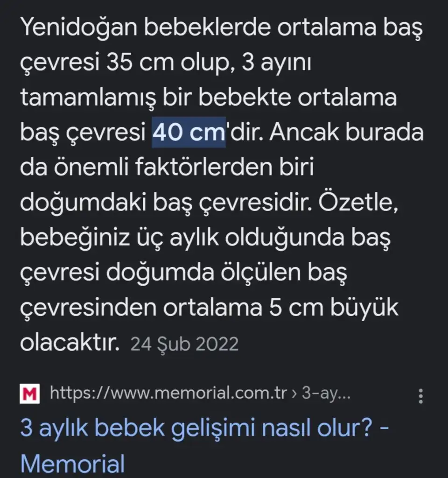Screen dimensions: 448x478
Task: Click the highlighted '40 cm' text
Action: [x=189, y=134]
